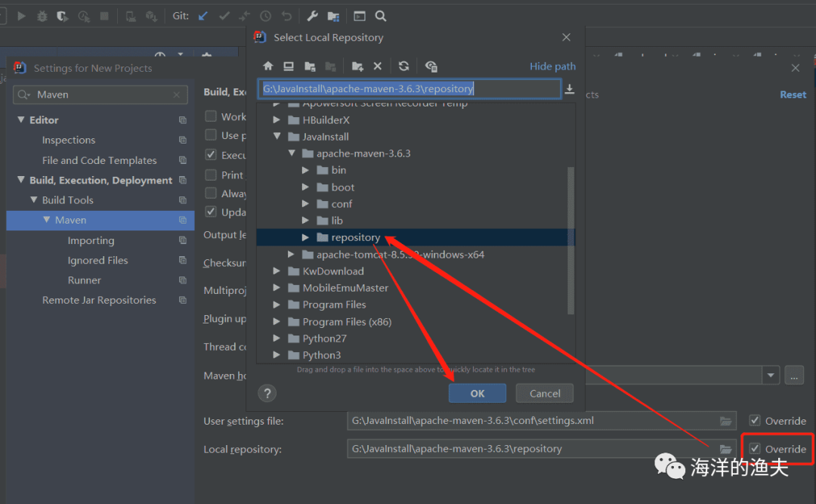This screenshot has height=504, width=816.
Task: Click the Hide path link
Action: tap(552, 66)
